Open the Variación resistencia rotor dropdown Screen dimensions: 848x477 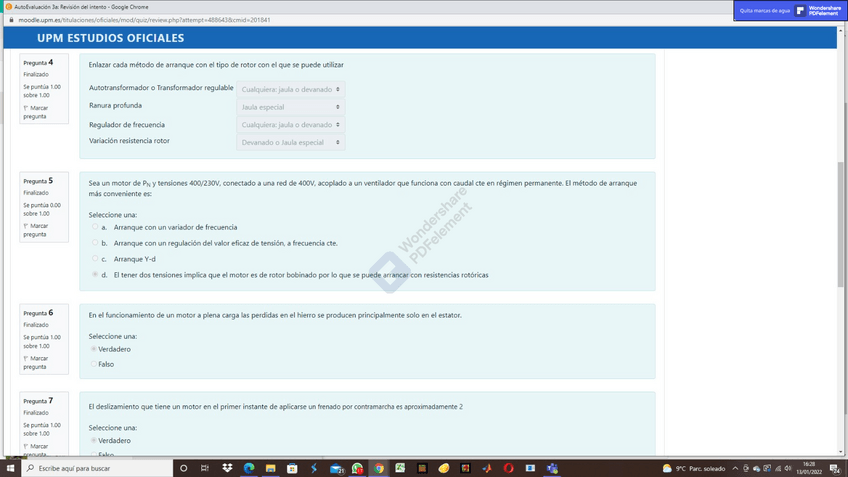291,143
